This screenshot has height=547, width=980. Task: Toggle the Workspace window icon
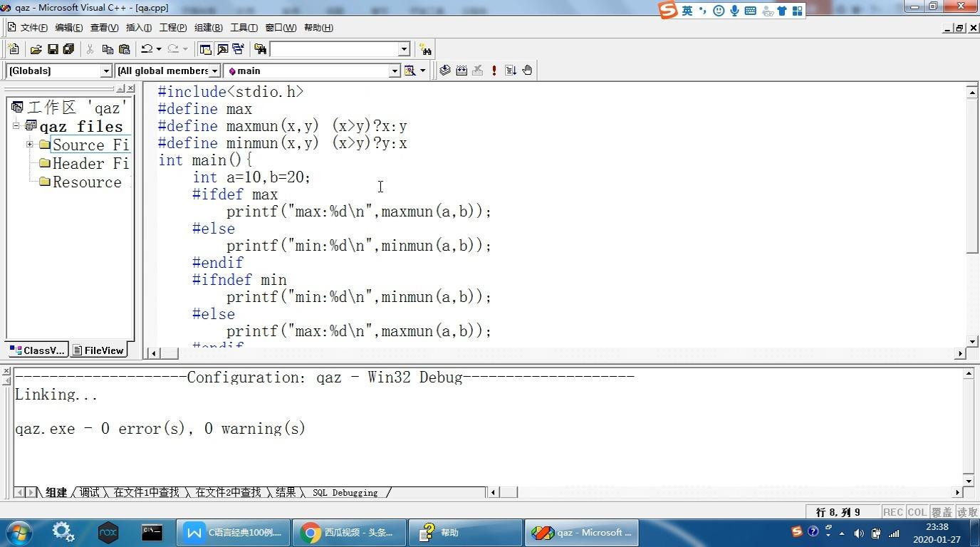click(x=205, y=49)
